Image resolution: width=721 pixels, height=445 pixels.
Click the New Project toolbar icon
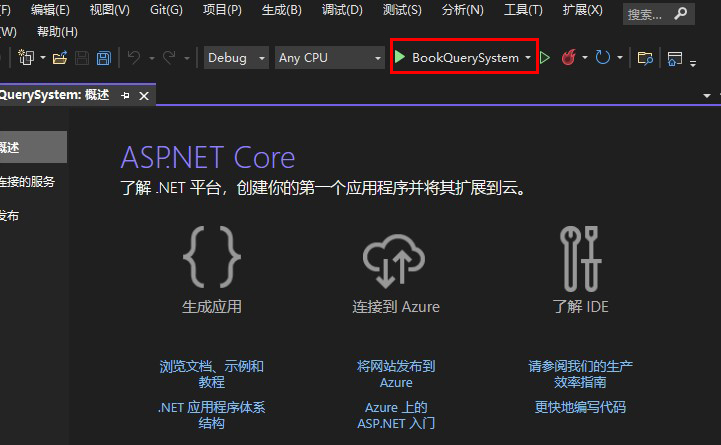point(26,58)
